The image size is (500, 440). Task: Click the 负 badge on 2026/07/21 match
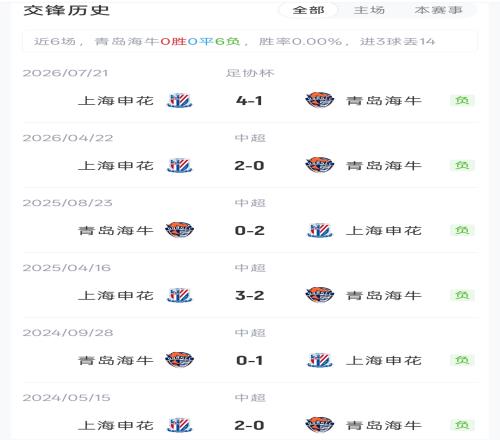(462, 100)
